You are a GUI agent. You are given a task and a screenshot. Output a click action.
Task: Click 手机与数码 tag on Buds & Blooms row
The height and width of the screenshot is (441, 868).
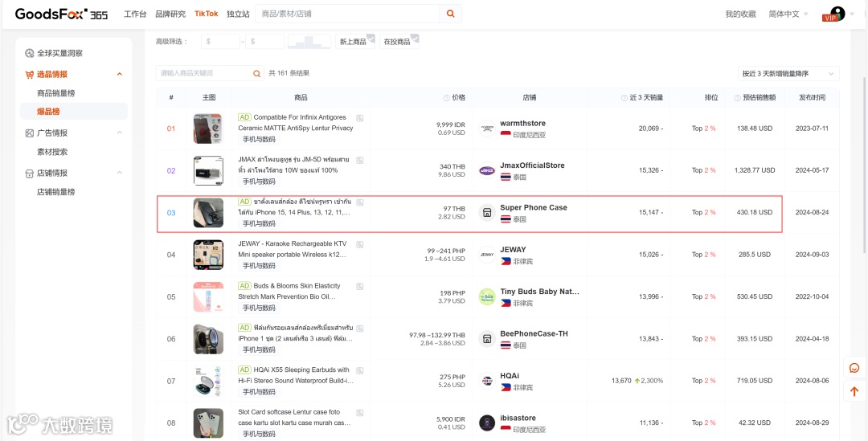[259, 308]
